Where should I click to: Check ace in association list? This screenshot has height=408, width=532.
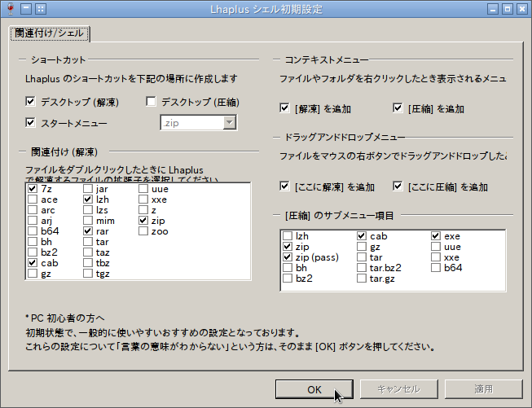33,199
